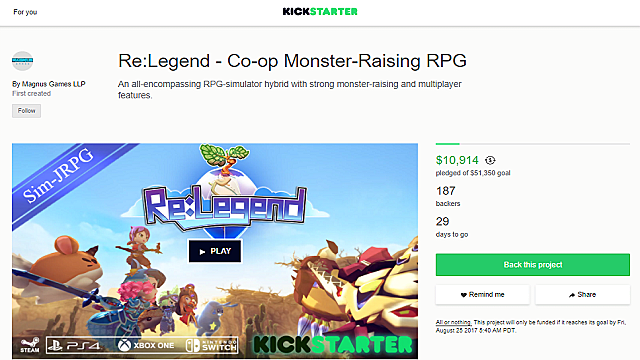Play the Re:Legend project video

215,251
